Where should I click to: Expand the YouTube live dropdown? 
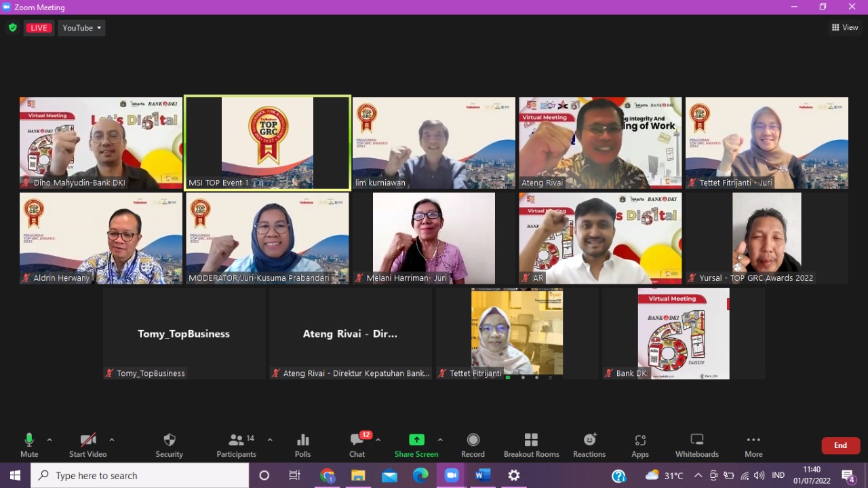point(81,28)
